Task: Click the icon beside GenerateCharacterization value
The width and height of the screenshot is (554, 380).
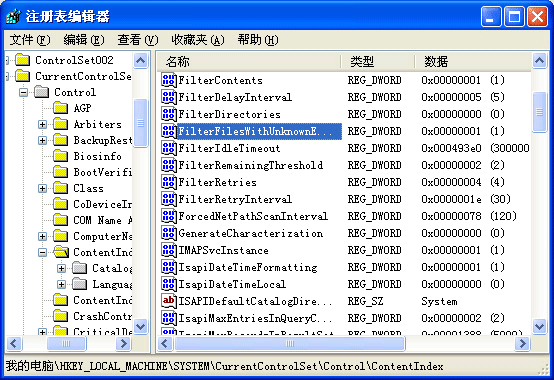Action: [x=169, y=233]
